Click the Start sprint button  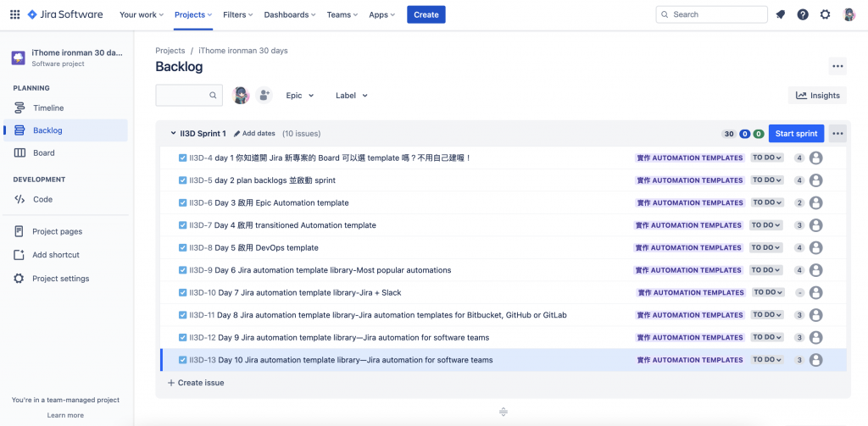(796, 133)
